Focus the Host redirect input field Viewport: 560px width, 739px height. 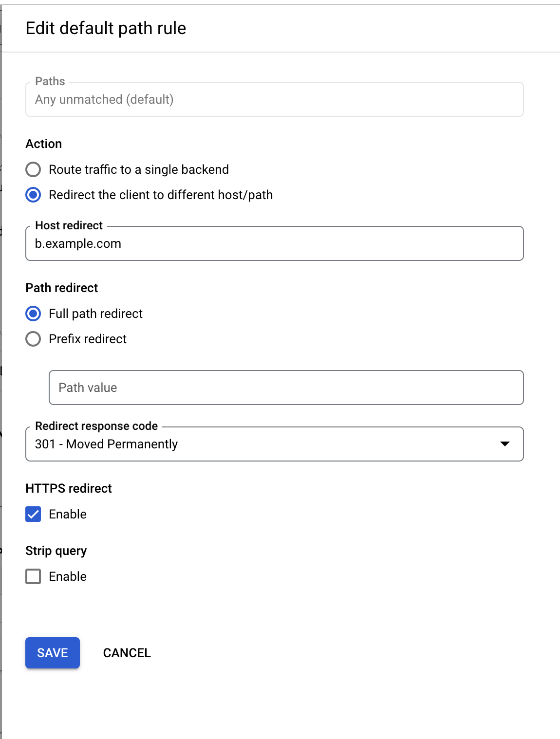[274, 243]
